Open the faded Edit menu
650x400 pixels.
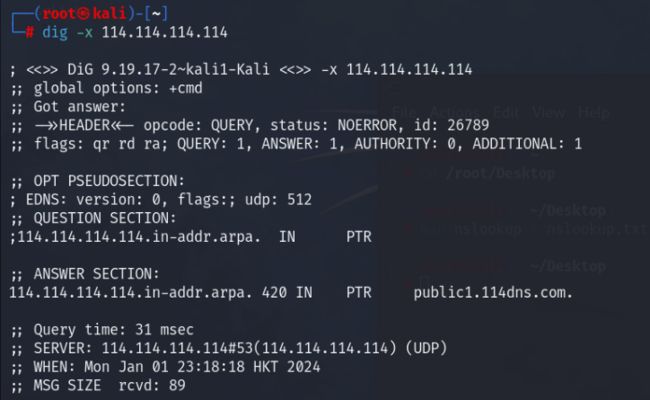pyautogui.click(x=506, y=112)
